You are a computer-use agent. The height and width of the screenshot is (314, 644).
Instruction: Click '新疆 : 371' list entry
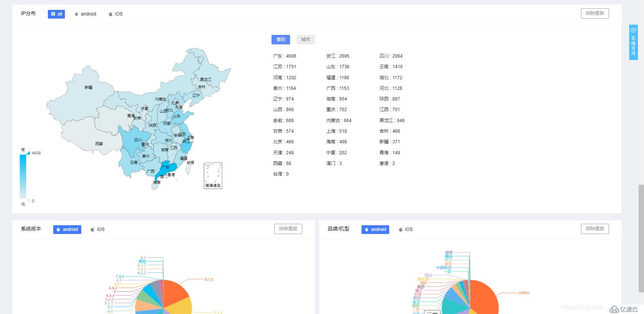click(x=390, y=142)
